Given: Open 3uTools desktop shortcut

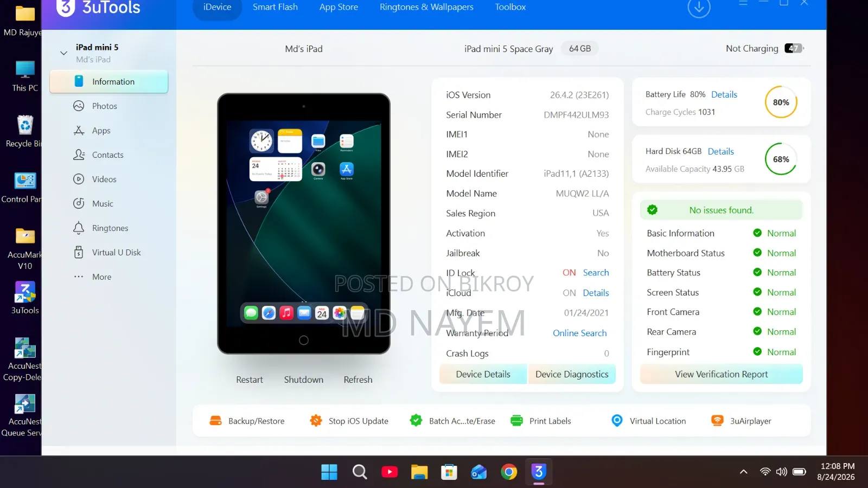Looking at the screenshot, I should coord(25,298).
